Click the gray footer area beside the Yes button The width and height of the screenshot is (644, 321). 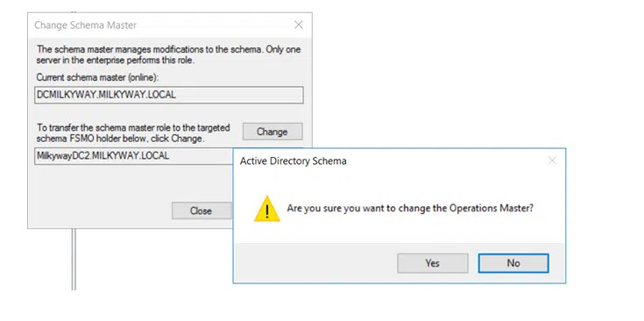click(x=315, y=263)
